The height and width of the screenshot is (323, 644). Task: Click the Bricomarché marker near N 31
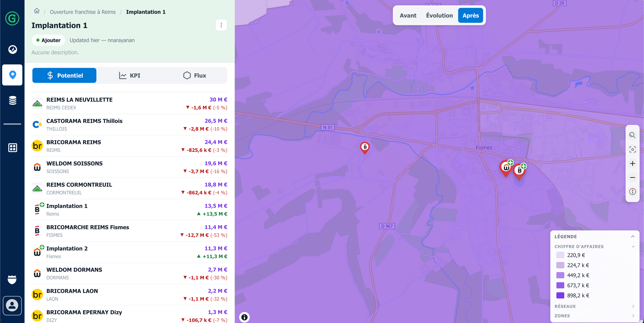point(365,147)
